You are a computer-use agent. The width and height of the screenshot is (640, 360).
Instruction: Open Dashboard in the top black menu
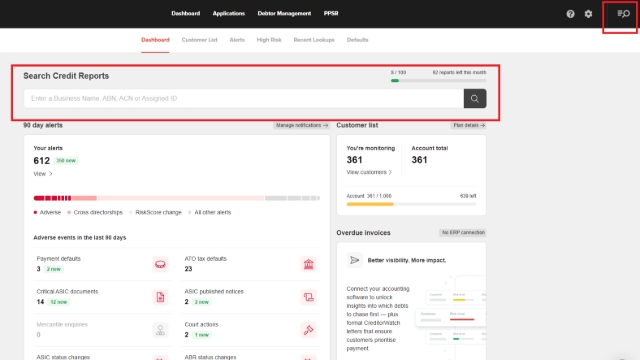[186, 13]
